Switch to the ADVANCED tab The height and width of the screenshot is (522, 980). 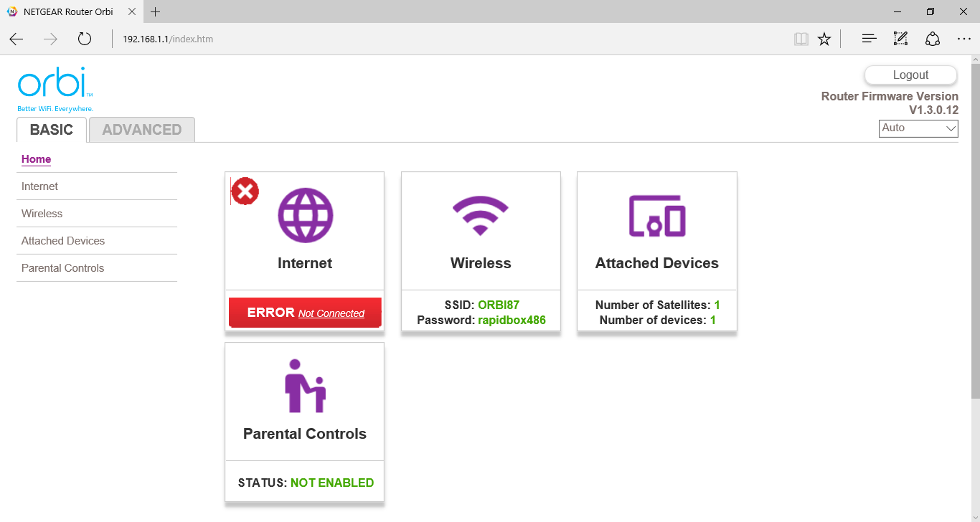[142, 130]
